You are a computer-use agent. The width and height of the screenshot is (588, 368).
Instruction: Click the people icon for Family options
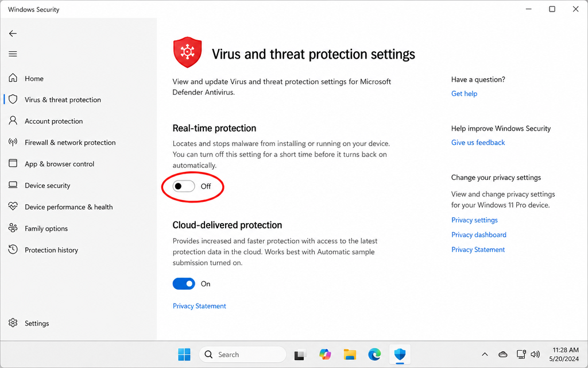pos(13,228)
